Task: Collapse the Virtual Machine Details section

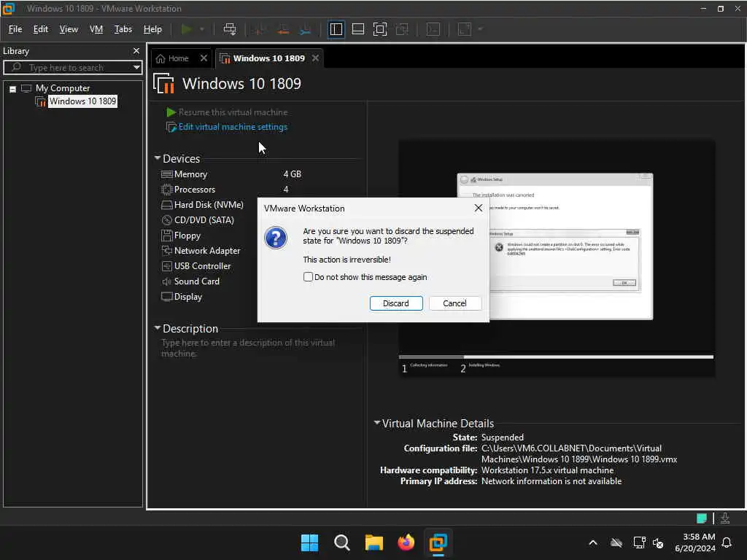Action: pyautogui.click(x=377, y=422)
